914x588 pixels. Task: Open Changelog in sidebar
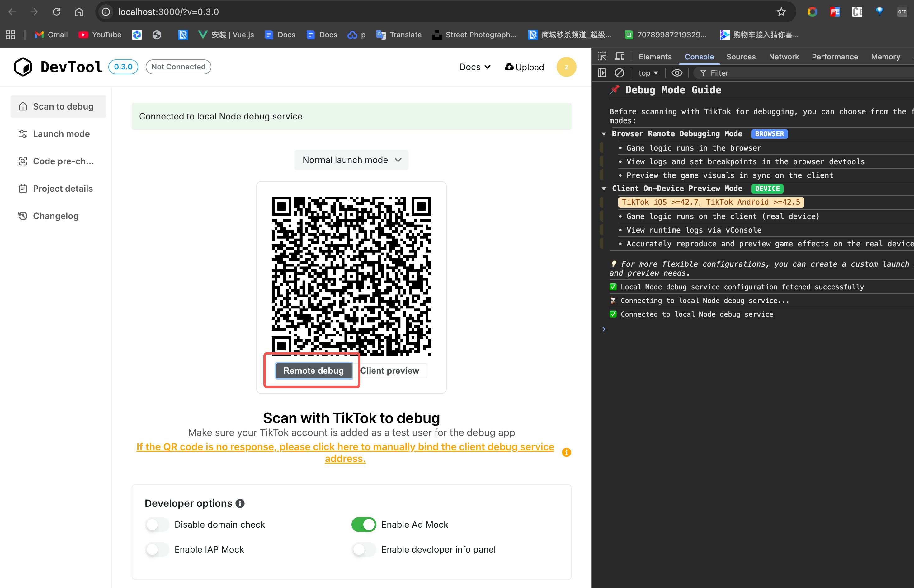point(59,216)
